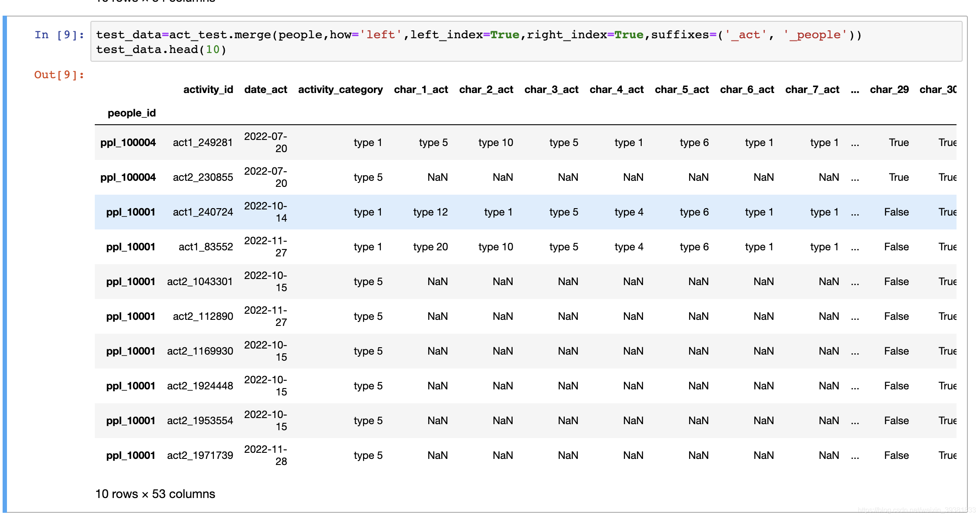Click the char_29 False value in act1_83552 row

pos(897,247)
